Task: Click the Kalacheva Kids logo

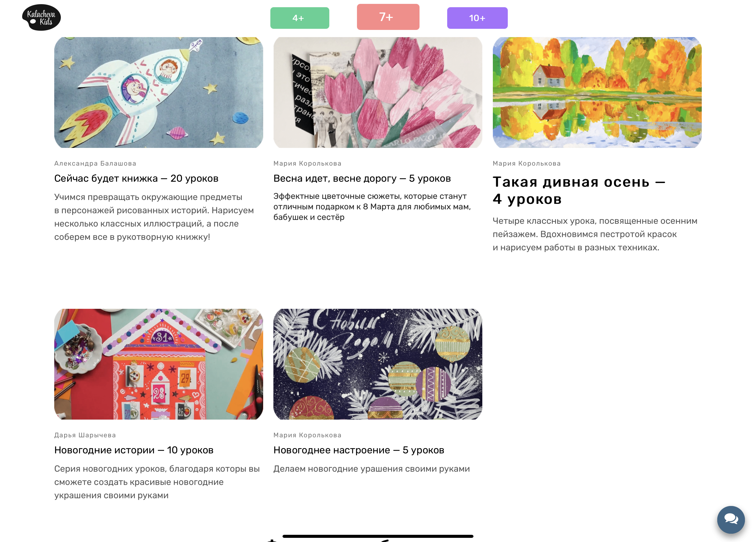Action: click(x=41, y=17)
